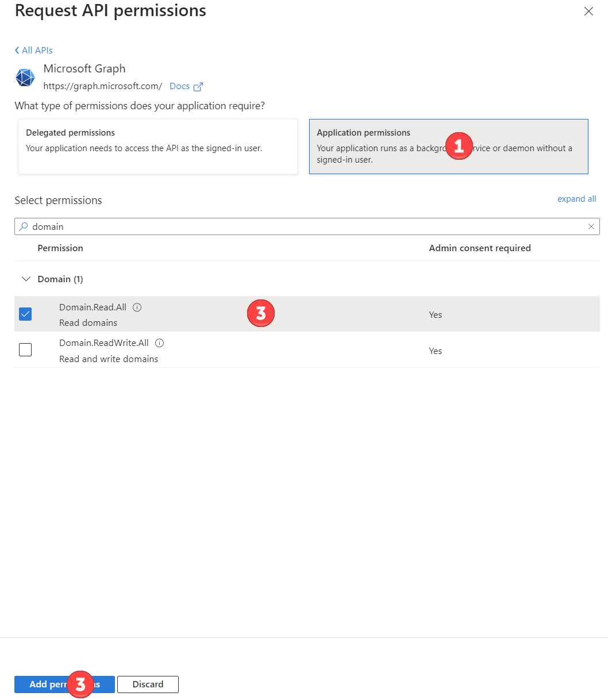View info tooltip for Domain.Read.All

coord(137,307)
